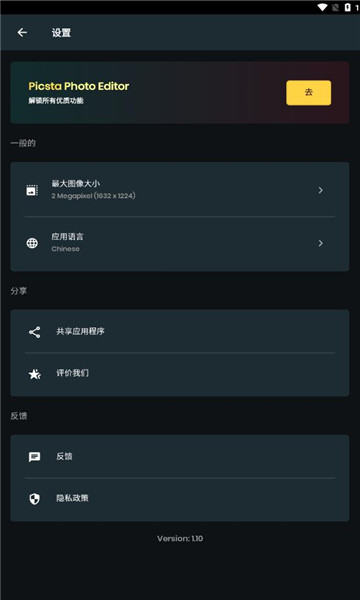Click the 2 Megapixel size value

coord(93,196)
